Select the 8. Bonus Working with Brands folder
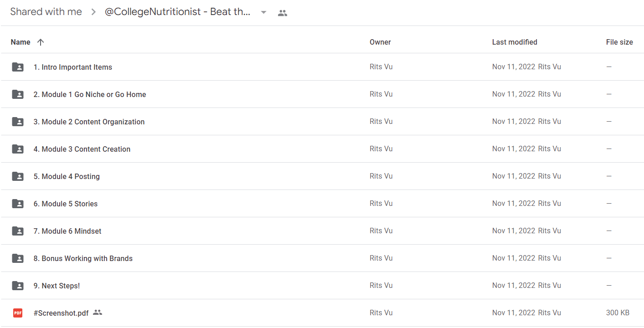 tap(322, 258)
